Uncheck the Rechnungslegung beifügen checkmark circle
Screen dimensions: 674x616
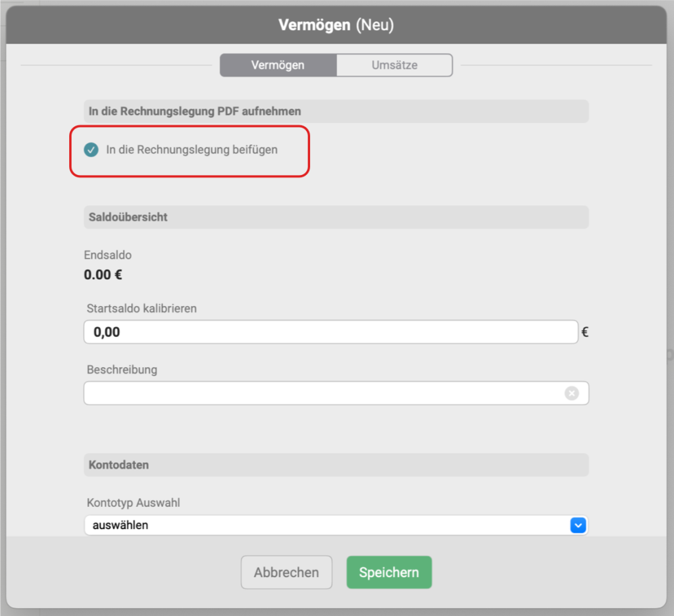point(91,150)
